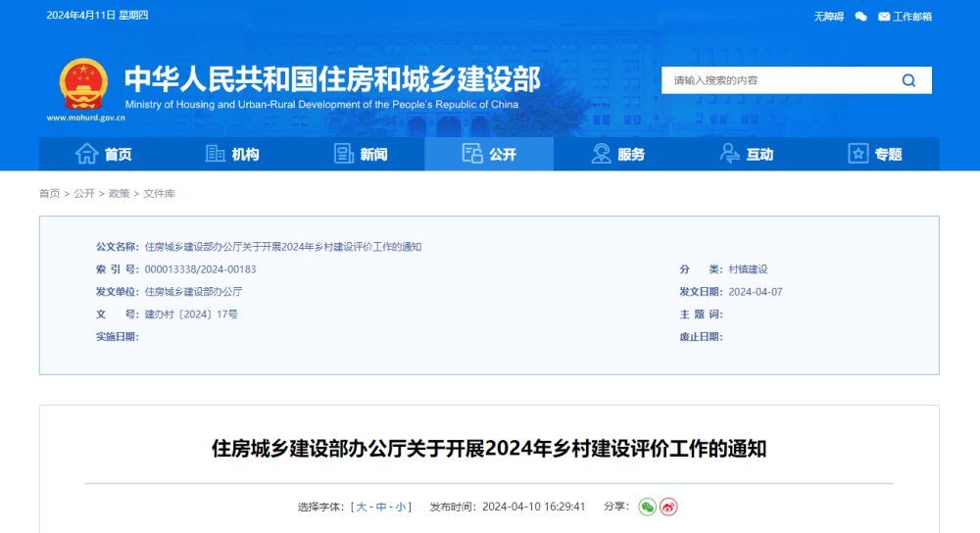This screenshot has height=533, width=980.
Task: Share article via red Weibo icon
Action: click(668, 507)
